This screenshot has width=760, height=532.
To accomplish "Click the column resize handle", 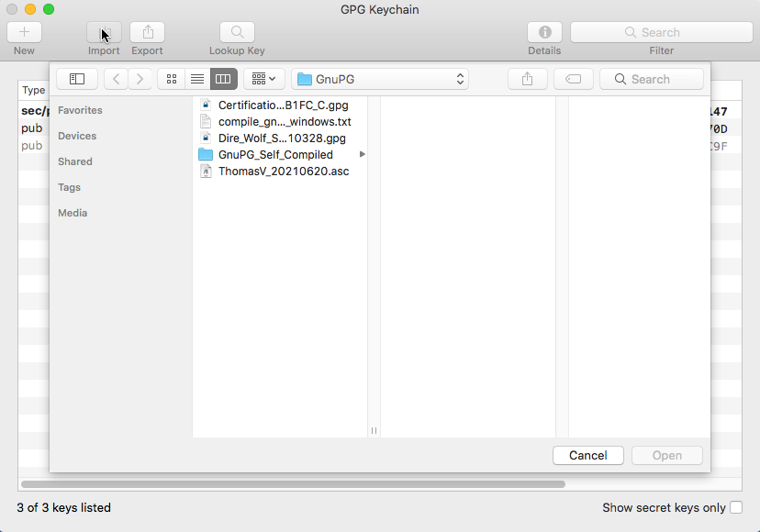I will (374, 430).
